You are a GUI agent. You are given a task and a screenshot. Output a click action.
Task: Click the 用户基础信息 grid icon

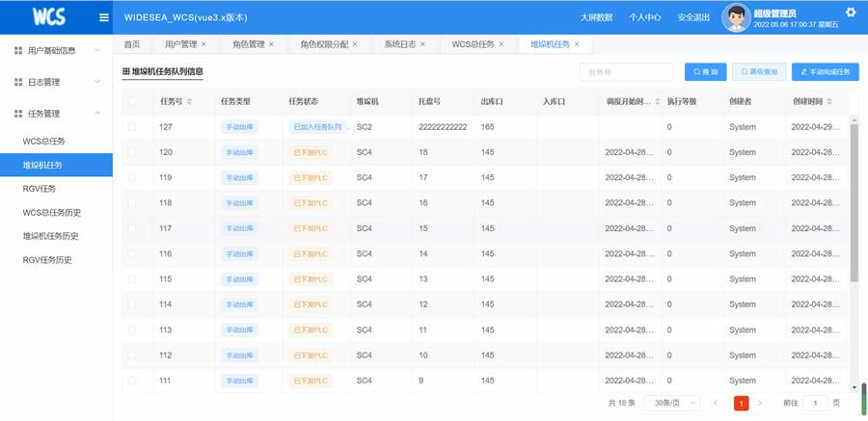(x=18, y=50)
